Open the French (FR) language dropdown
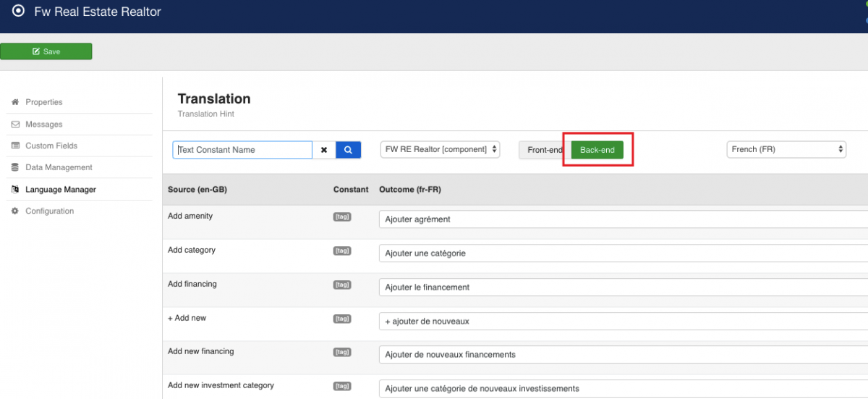The width and height of the screenshot is (868, 399). 786,149
